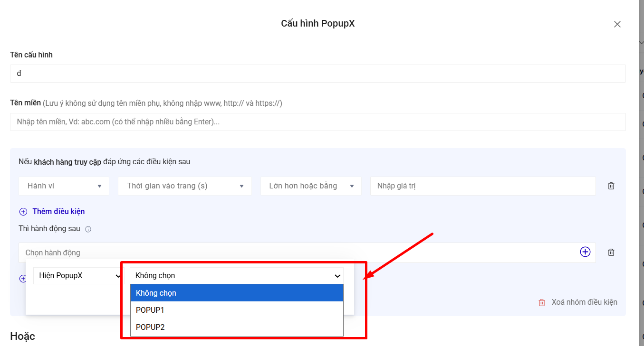Close the Cấu hình PopupX dialog
The image size is (644, 346).
click(x=617, y=24)
